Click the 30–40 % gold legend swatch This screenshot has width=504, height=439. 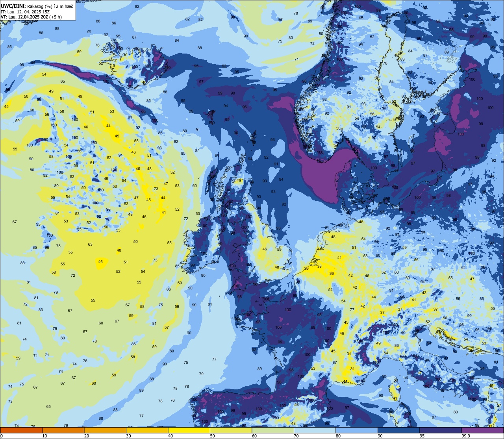click(x=147, y=430)
